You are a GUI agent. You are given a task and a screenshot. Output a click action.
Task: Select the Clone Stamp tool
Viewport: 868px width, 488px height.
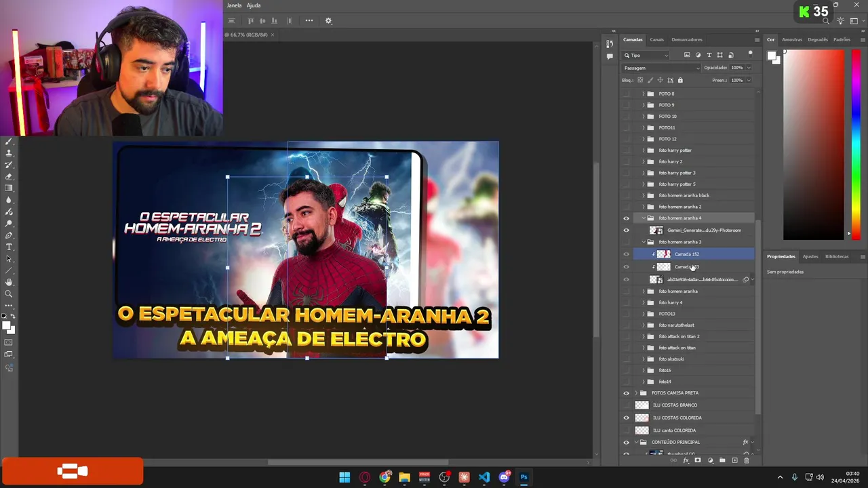click(9, 153)
